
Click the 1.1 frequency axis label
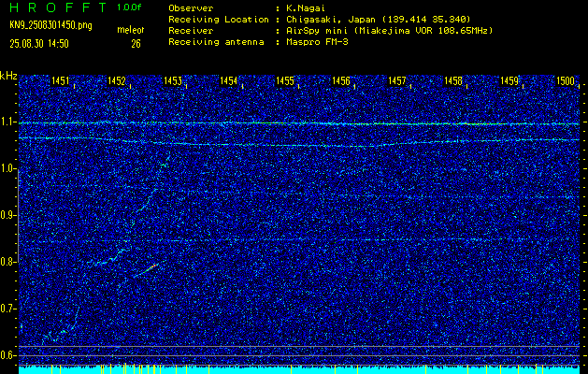coord(7,122)
